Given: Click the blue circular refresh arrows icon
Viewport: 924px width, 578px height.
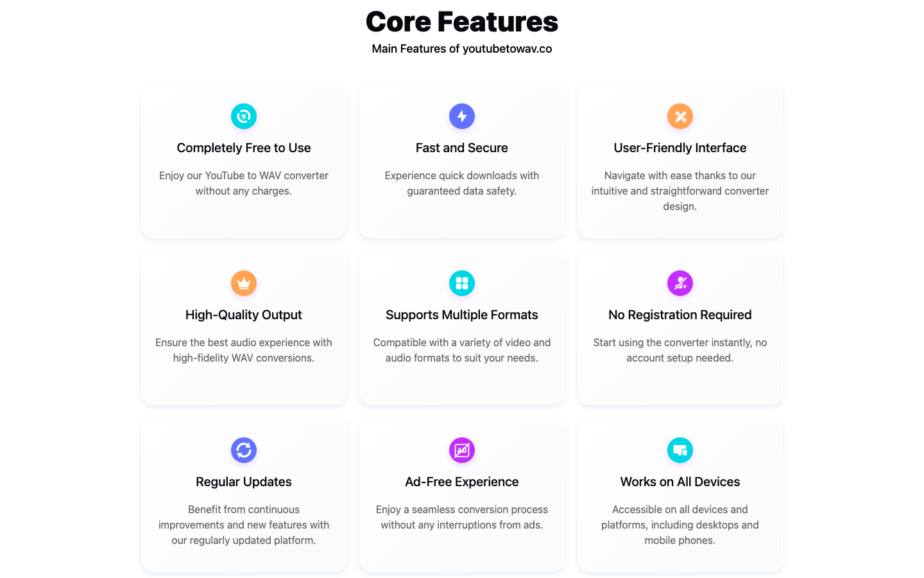Looking at the screenshot, I should point(244,450).
